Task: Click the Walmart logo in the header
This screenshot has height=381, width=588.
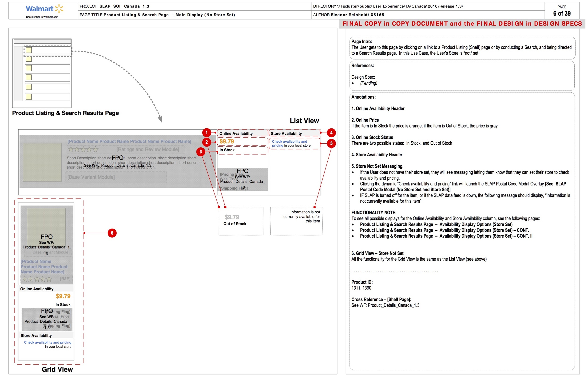Action: coord(45,9)
